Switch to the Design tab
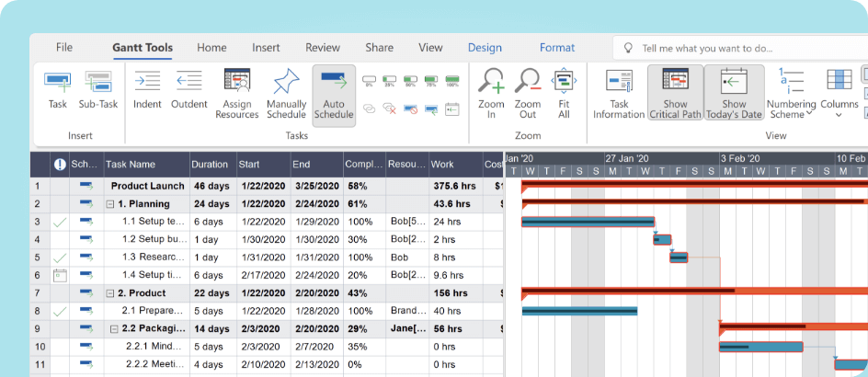The image size is (868, 377). coord(485,48)
